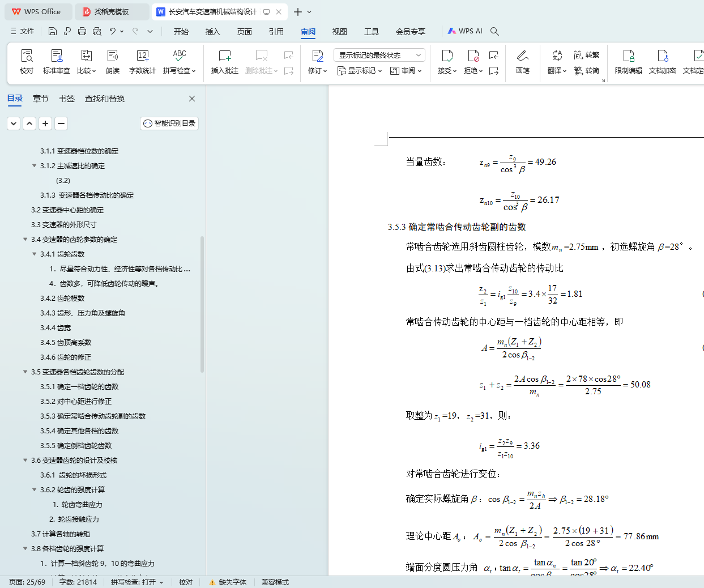This screenshot has height=588, width=704.
Task: Go to heading 3.7 计算各轴的转矩
Action: pos(61,534)
